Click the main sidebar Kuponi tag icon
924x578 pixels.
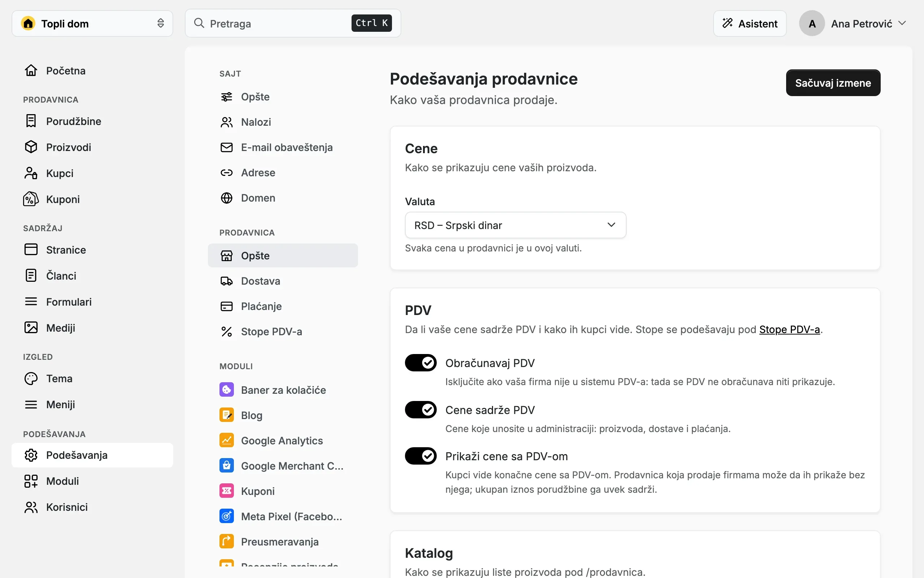pos(31,199)
